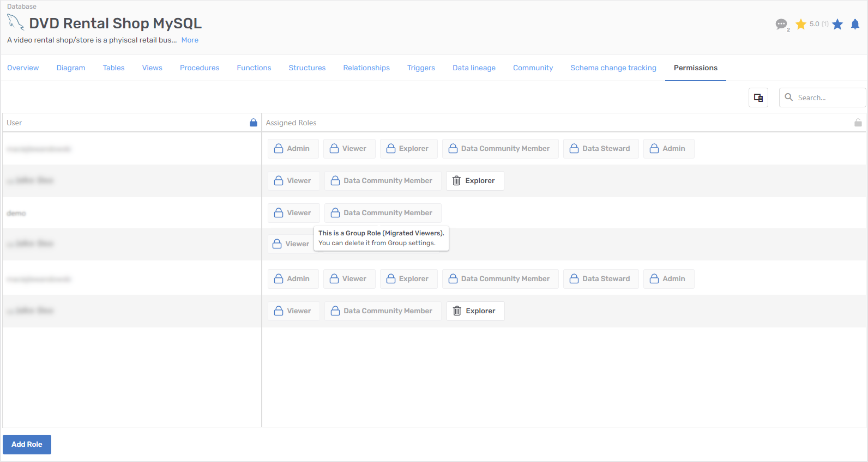The height and width of the screenshot is (462, 868).
Task: Toggle the bell notification subscription
Action: coord(855,24)
